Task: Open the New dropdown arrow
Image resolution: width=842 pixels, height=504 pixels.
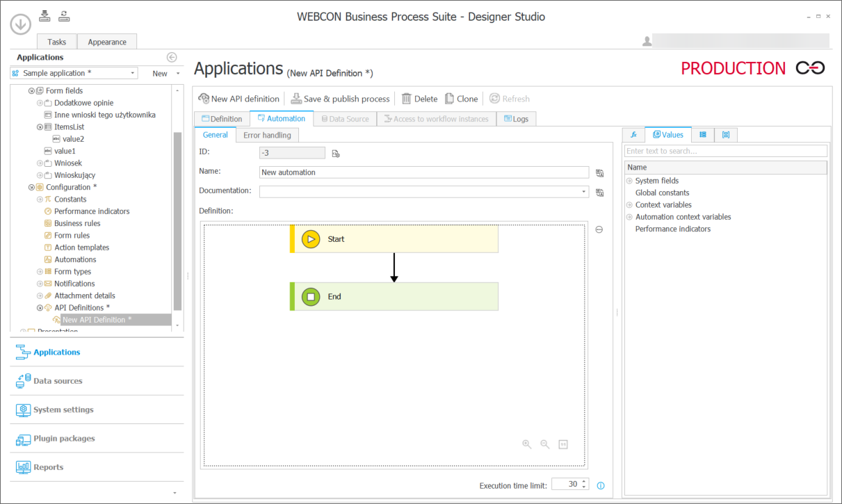Action: [x=178, y=74]
